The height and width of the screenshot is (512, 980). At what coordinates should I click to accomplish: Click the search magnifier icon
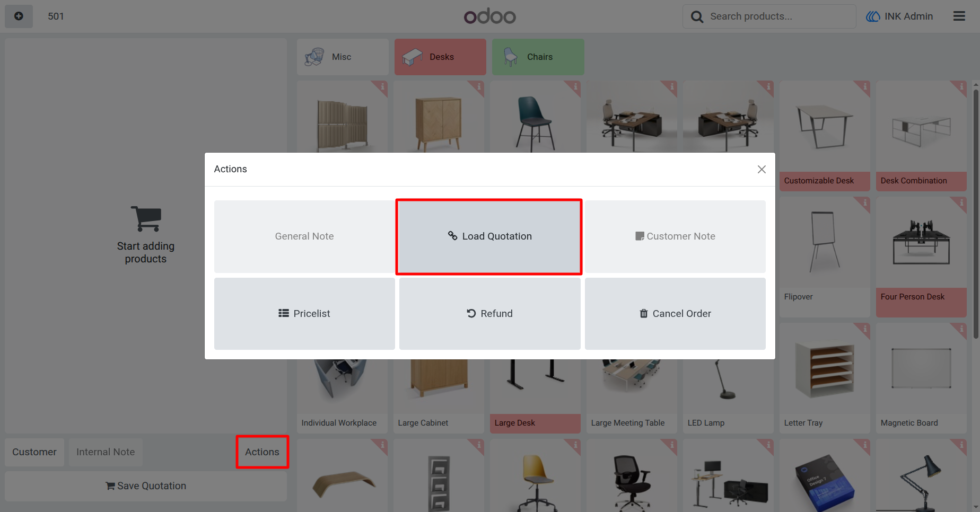[697, 17]
